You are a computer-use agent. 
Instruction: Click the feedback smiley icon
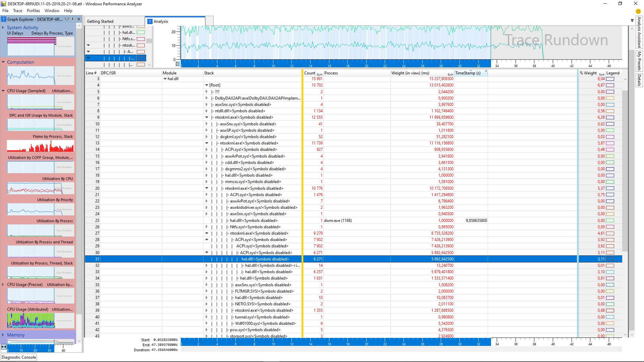pyautogui.click(x=638, y=11)
